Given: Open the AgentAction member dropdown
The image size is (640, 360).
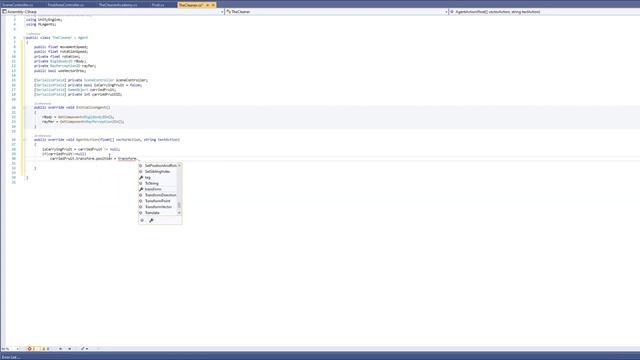Looking at the screenshot, I should [544, 12].
